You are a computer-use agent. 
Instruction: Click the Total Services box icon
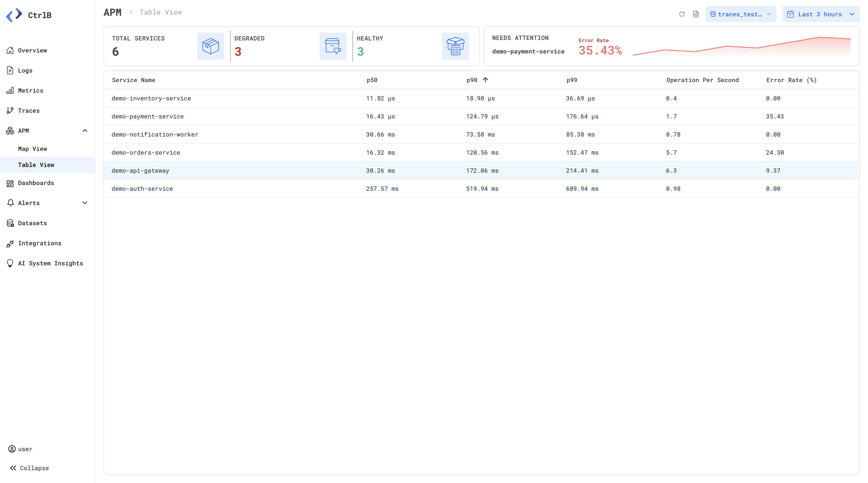click(x=211, y=46)
